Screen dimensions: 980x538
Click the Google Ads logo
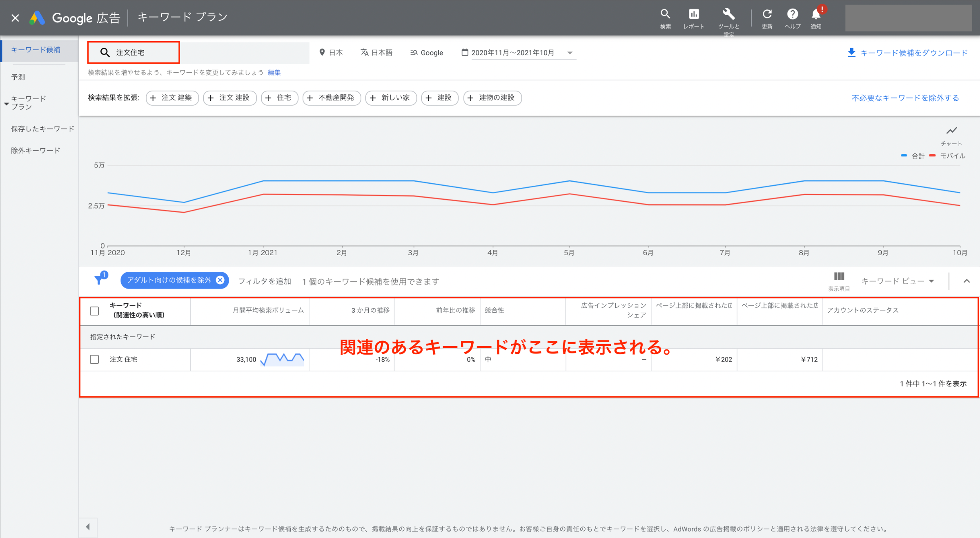37,18
